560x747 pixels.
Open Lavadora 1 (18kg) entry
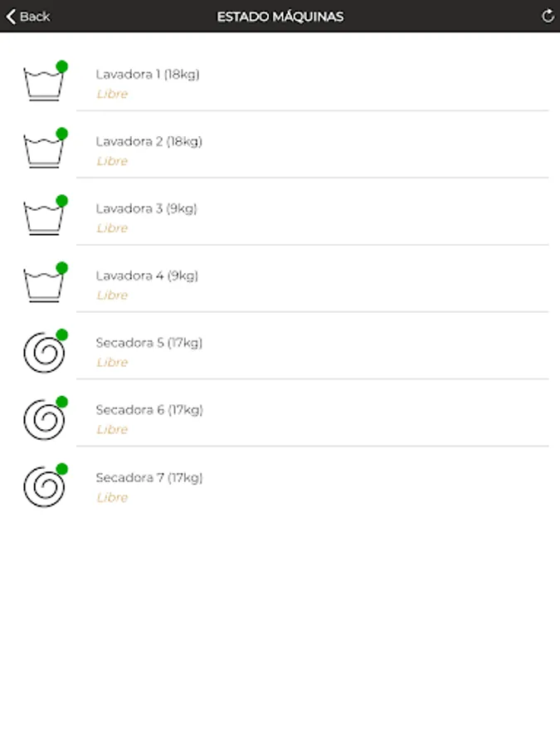coord(280,77)
